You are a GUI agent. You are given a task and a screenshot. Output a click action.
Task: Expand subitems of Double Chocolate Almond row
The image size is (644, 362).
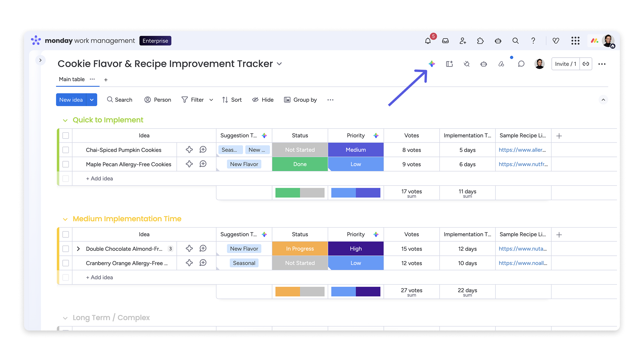tap(78, 249)
